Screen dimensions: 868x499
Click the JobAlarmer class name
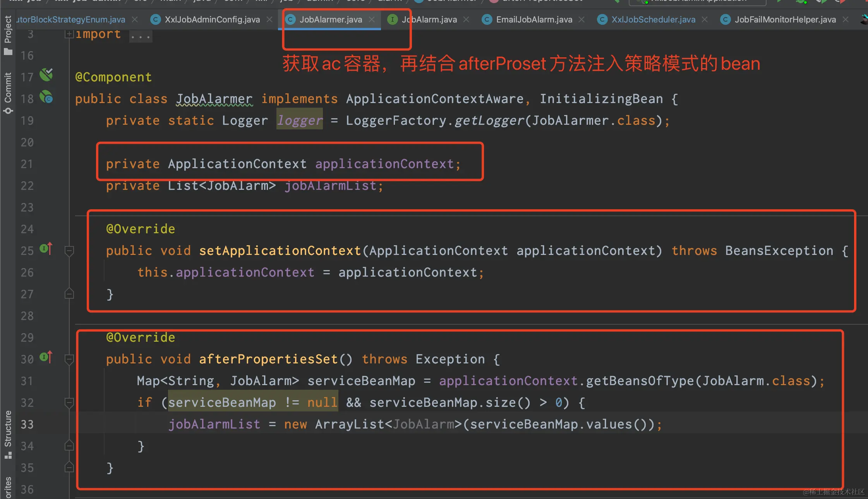(214, 99)
